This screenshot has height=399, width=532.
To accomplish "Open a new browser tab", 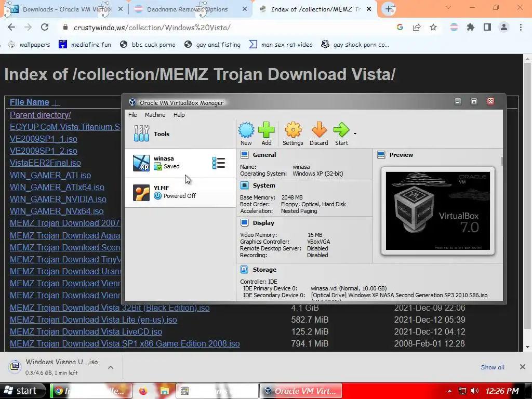I will click(x=389, y=9).
